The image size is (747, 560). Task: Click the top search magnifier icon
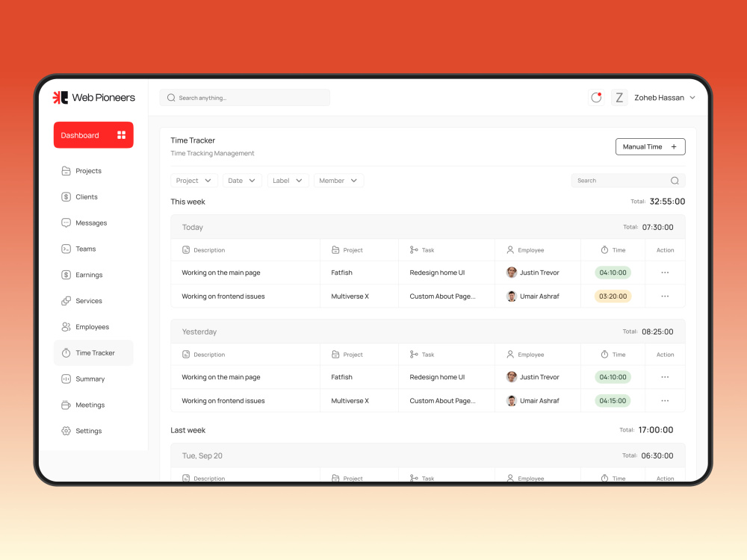coord(171,98)
